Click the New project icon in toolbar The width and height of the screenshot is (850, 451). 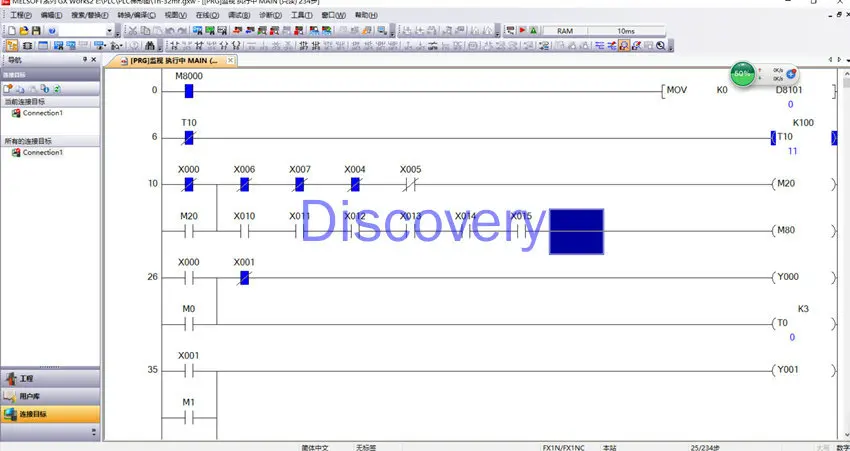point(11,31)
